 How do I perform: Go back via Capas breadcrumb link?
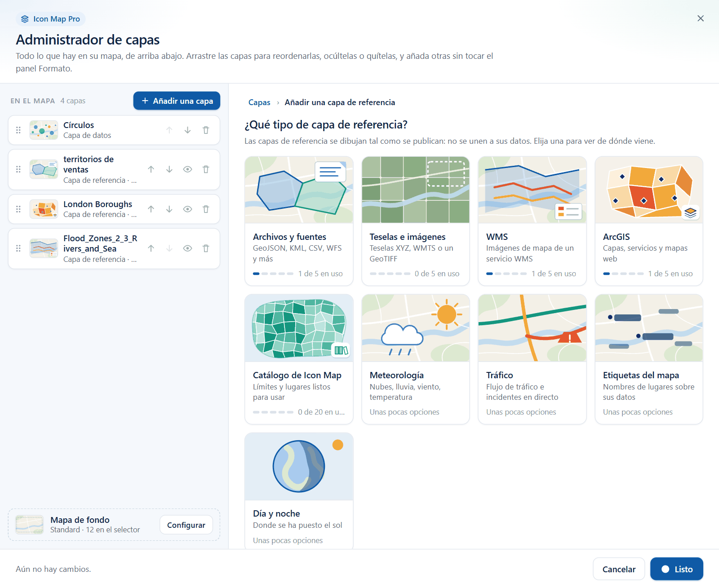click(259, 102)
